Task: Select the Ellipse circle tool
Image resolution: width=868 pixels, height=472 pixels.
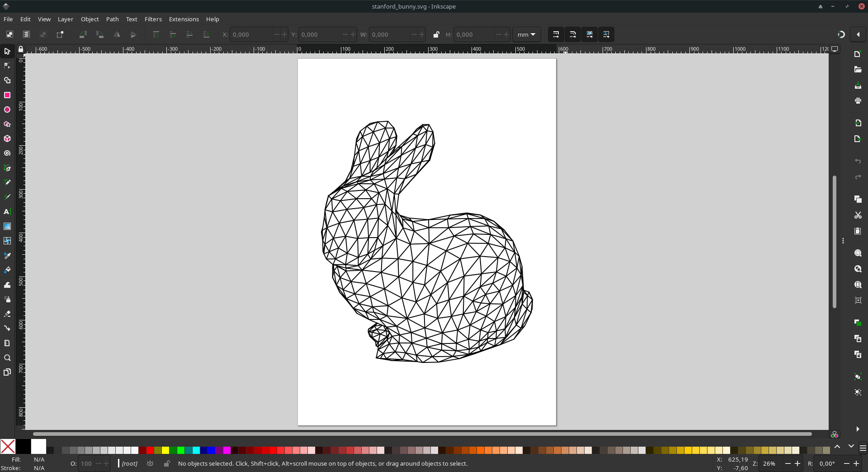Action: (7, 110)
